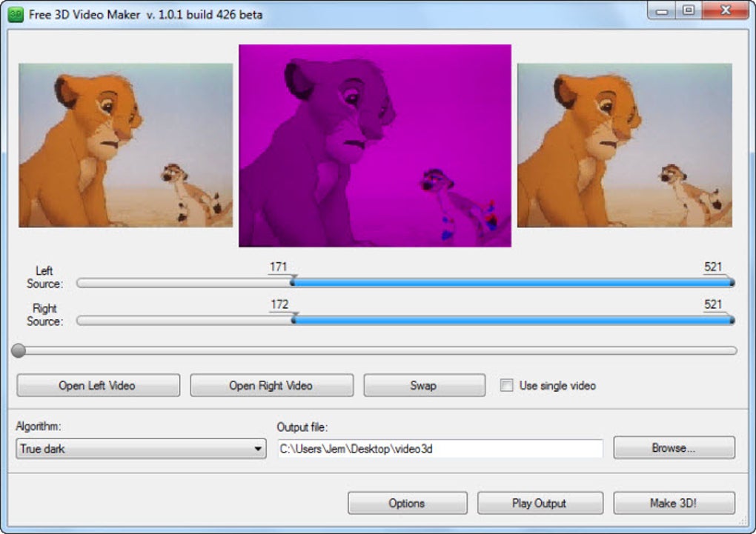Start conversion with Make 3D! button
Viewport: 756px width, 534px height.
click(x=674, y=503)
